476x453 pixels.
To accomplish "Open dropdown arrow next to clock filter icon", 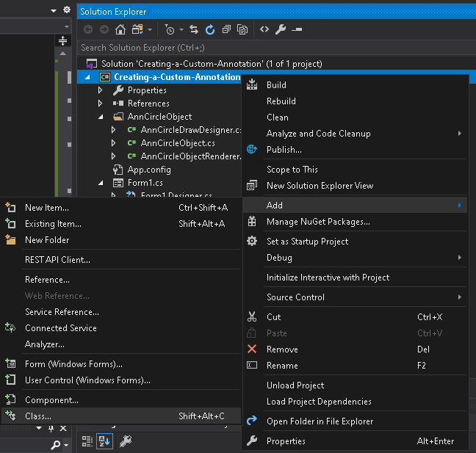I will (x=181, y=29).
